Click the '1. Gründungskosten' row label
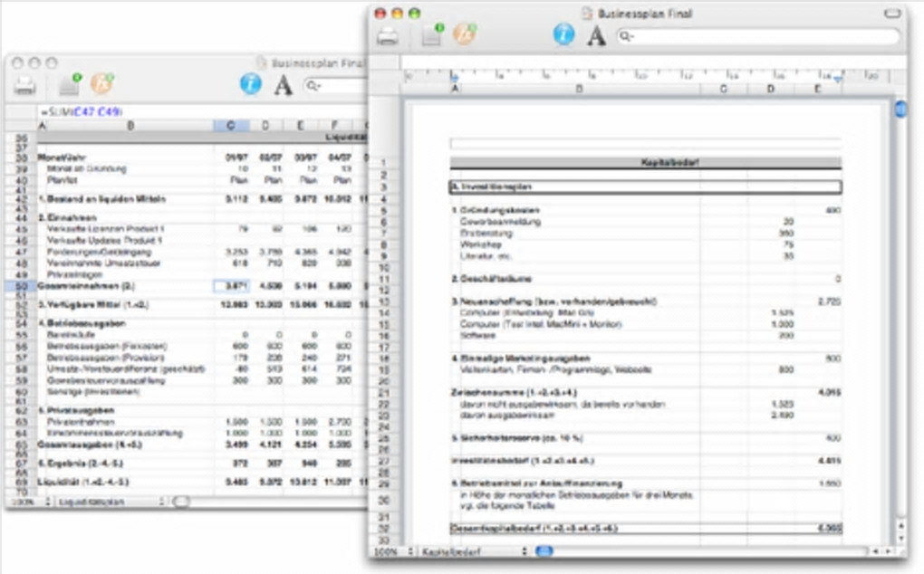 [x=495, y=210]
